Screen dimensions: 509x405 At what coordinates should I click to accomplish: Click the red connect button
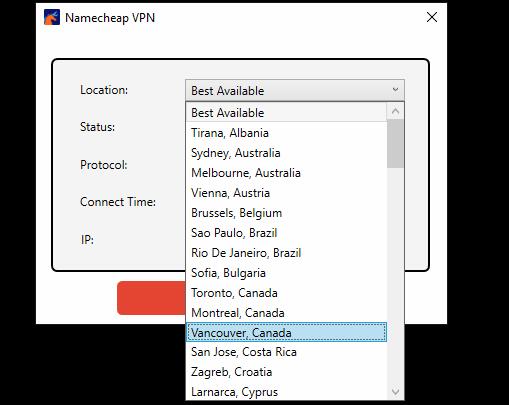151,298
